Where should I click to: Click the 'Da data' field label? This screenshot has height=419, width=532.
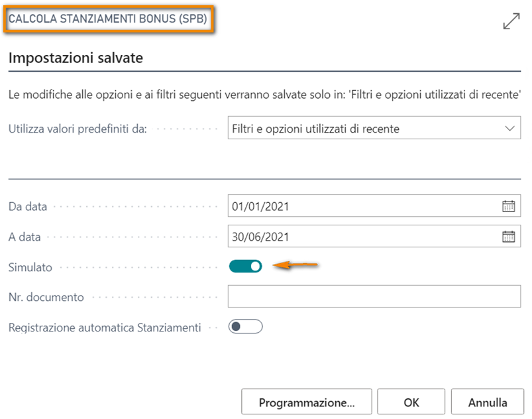point(28,206)
